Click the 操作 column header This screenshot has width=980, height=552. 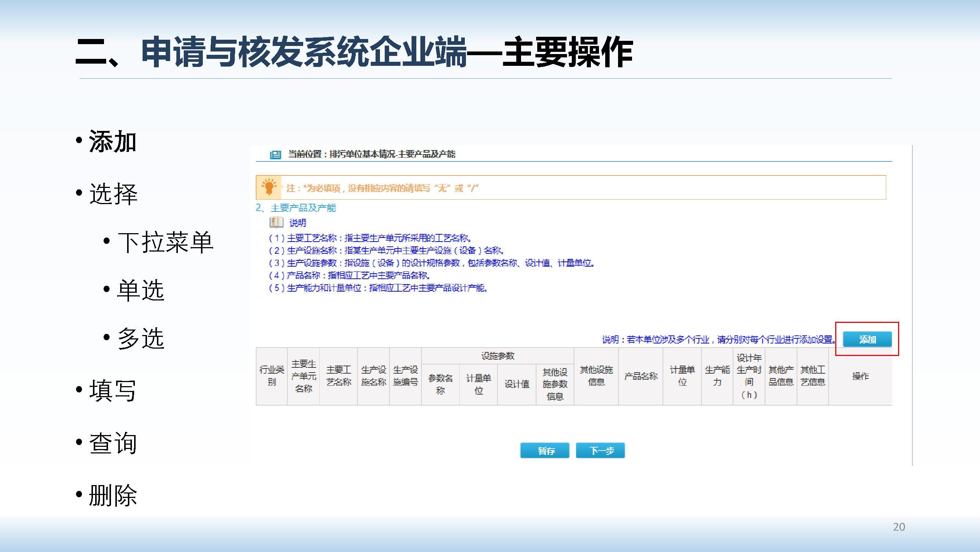(860, 376)
